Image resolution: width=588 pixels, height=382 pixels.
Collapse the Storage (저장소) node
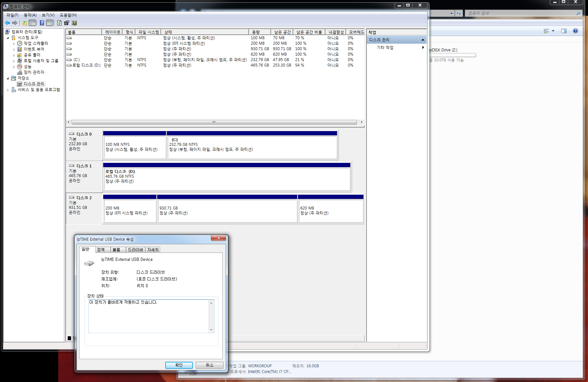[8, 78]
